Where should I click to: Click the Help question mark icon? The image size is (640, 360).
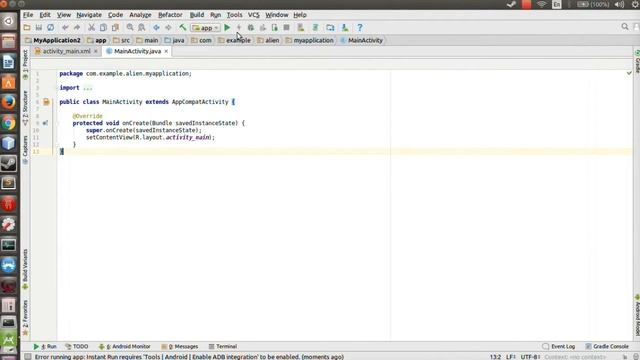pos(360,28)
